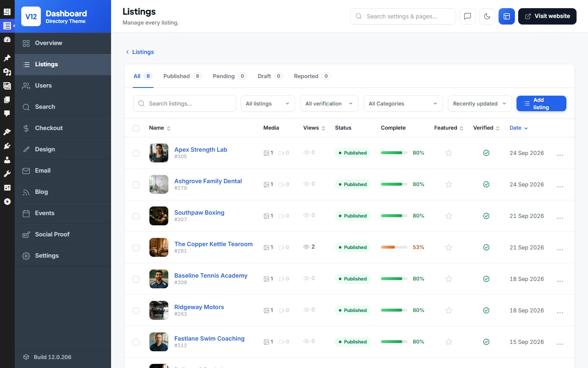This screenshot has height=368, width=588.
Task: Sort table by Featured column
Action: point(449,128)
